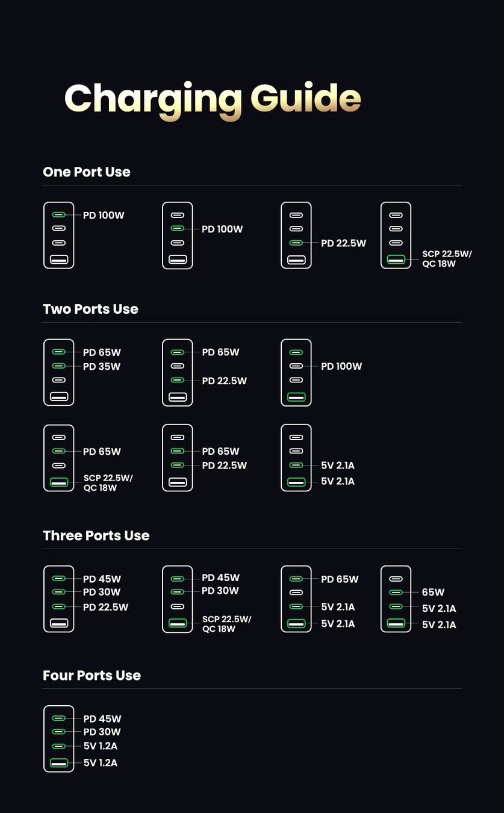Click the Charging Guide title
The height and width of the screenshot is (813, 504).
tap(213, 99)
